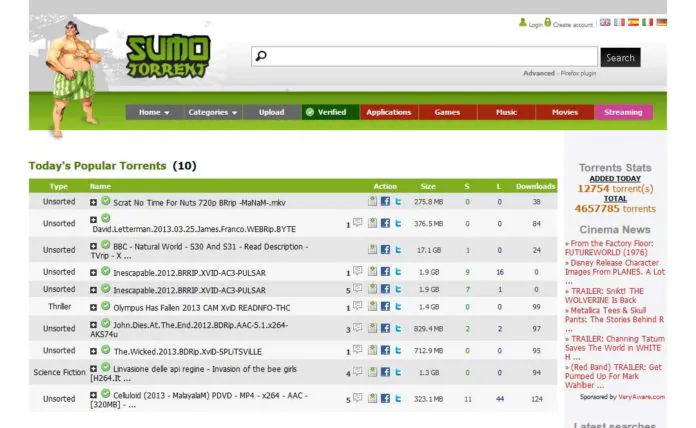Open the Categories dropdown menu

point(213,112)
